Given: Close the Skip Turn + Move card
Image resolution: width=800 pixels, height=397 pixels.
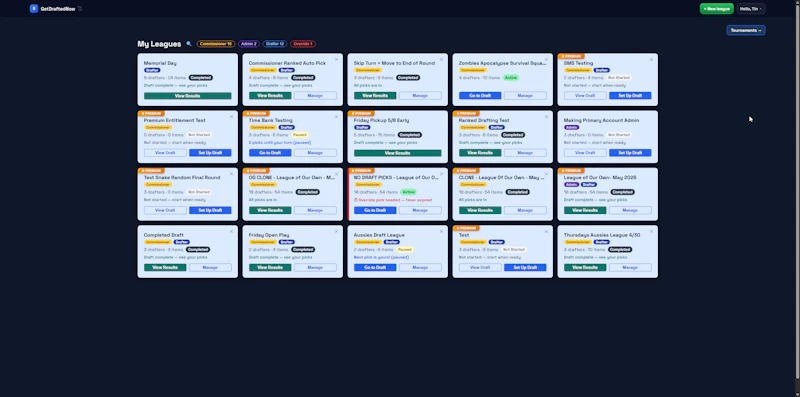Looking at the screenshot, I should point(441,60).
